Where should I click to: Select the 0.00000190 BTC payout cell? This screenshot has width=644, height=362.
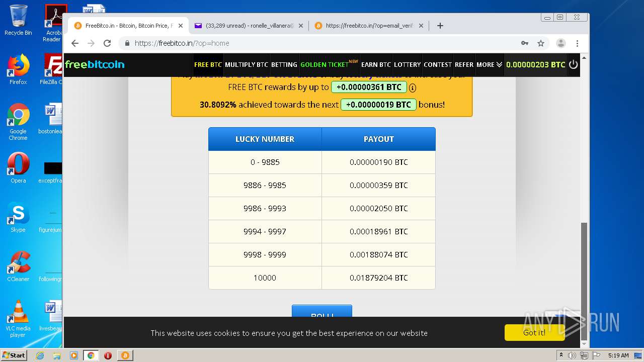(379, 162)
